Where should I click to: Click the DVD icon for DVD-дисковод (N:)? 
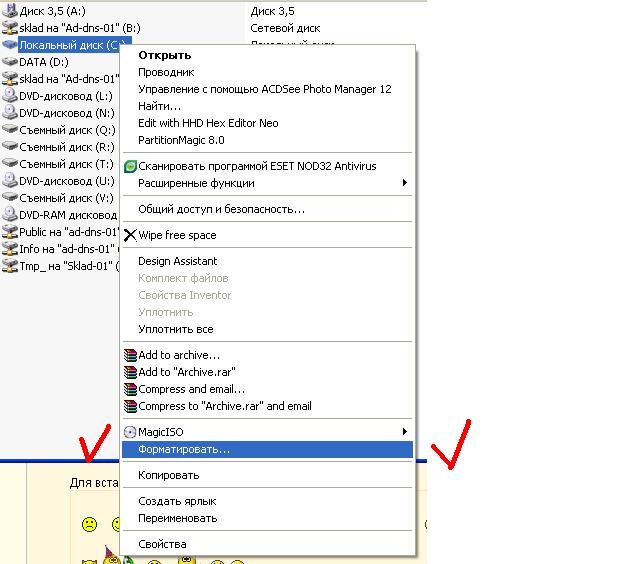(x=10, y=113)
